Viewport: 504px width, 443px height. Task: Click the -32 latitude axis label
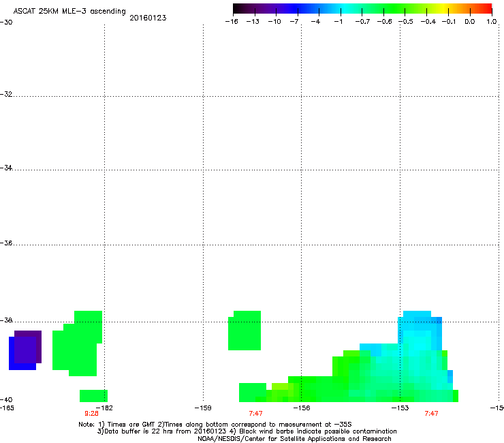(x=6, y=94)
